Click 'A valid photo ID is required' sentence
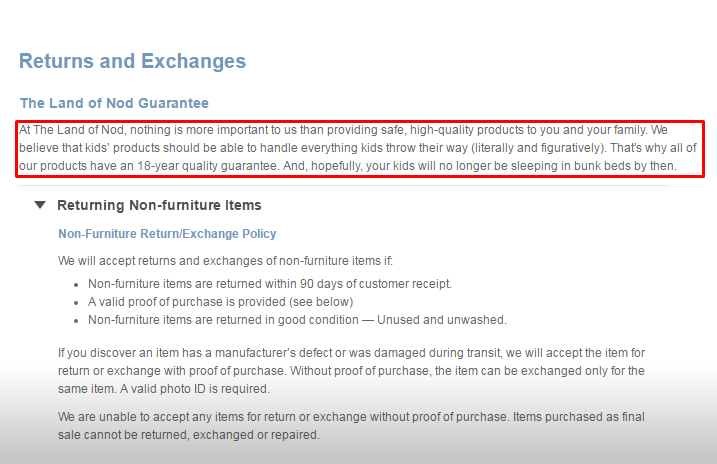Viewport: 717px width, 464px height. [195, 389]
